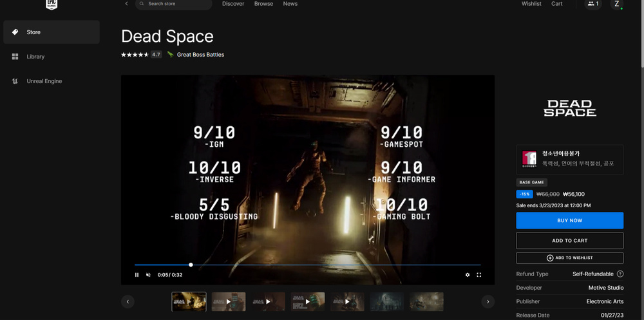
Task: Click ADD TO CART button
Action: pos(570,241)
